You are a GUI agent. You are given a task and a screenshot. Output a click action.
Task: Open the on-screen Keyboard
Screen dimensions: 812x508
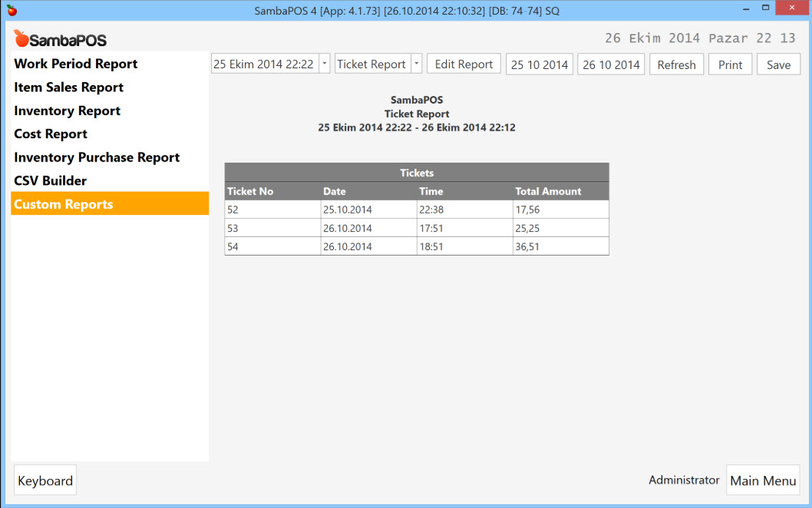pos(45,480)
